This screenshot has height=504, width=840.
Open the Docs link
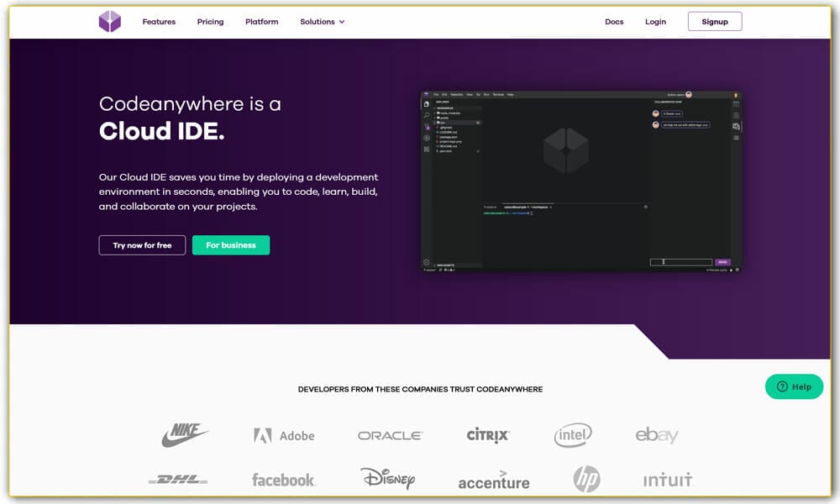pos(614,21)
